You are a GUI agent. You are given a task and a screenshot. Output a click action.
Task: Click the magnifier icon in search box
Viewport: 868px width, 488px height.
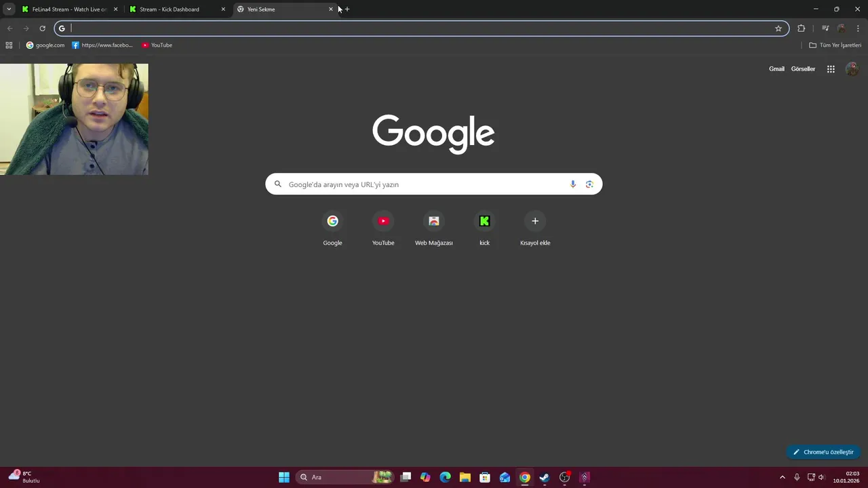(277, 184)
